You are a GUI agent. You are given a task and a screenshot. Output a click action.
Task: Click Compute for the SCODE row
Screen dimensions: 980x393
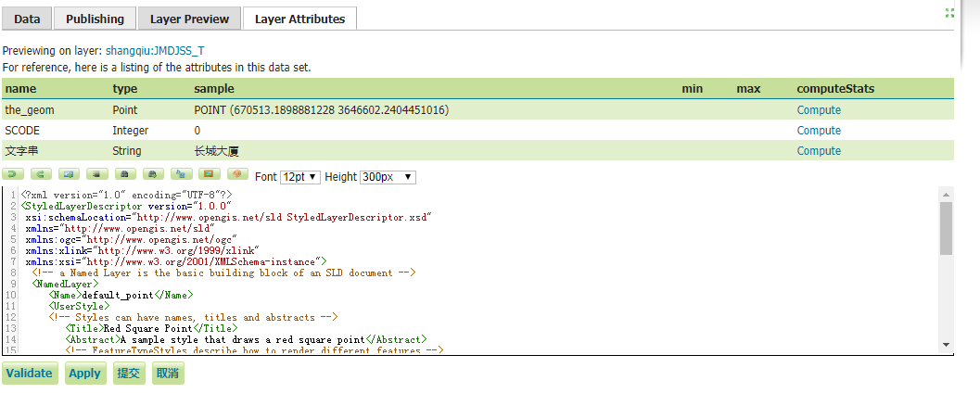pos(819,131)
